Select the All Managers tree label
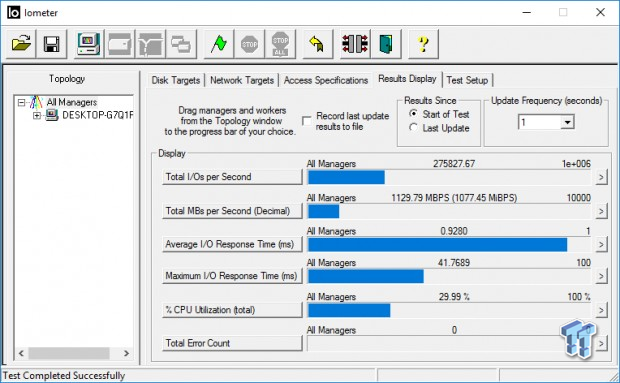Screen dimensions: 620x383 [72, 102]
